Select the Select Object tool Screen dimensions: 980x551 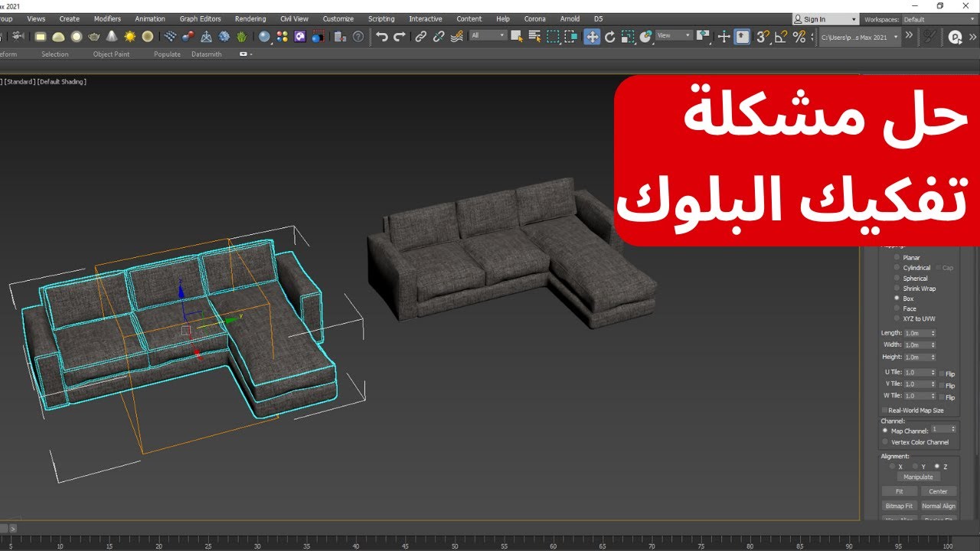pyautogui.click(x=517, y=36)
